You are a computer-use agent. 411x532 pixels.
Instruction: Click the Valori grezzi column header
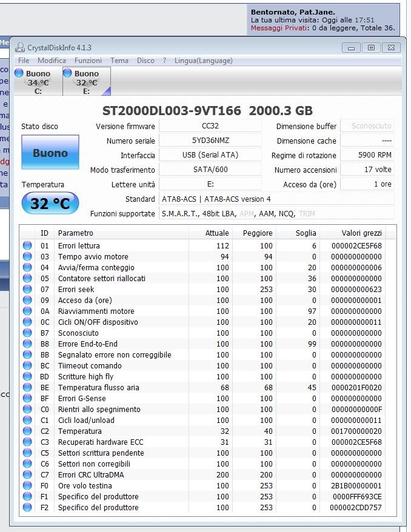pyautogui.click(x=353, y=233)
